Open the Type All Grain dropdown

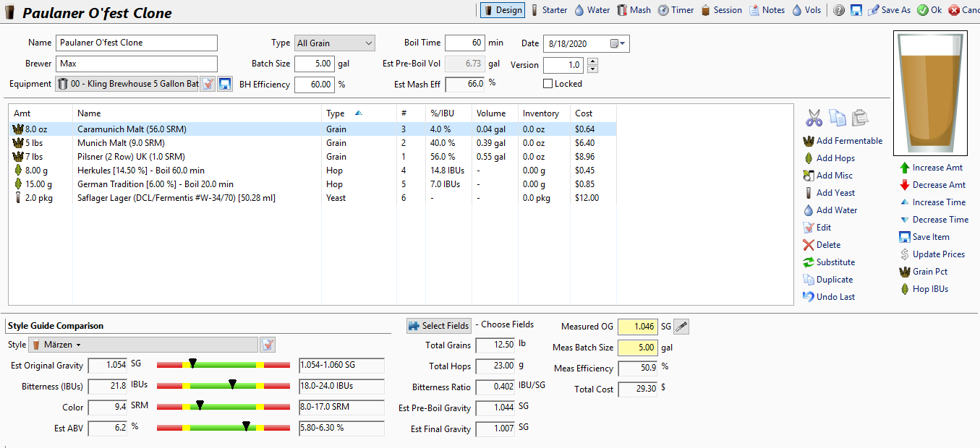pos(334,43)
